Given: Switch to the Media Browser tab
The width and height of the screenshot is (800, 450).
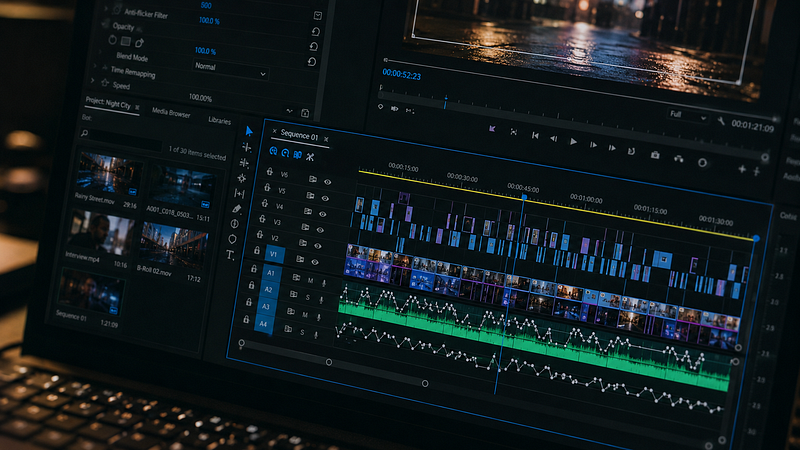Looking at the screenshot, I should coord(171,113).
